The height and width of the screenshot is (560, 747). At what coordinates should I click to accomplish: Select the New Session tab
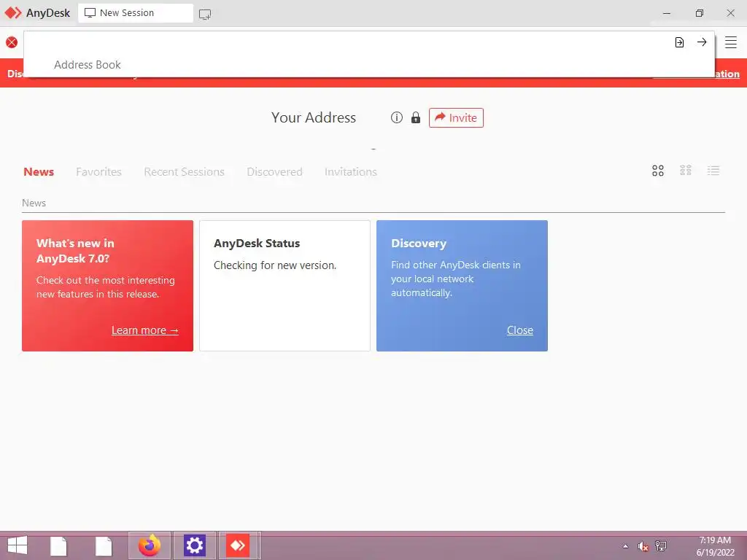point(136,13)
